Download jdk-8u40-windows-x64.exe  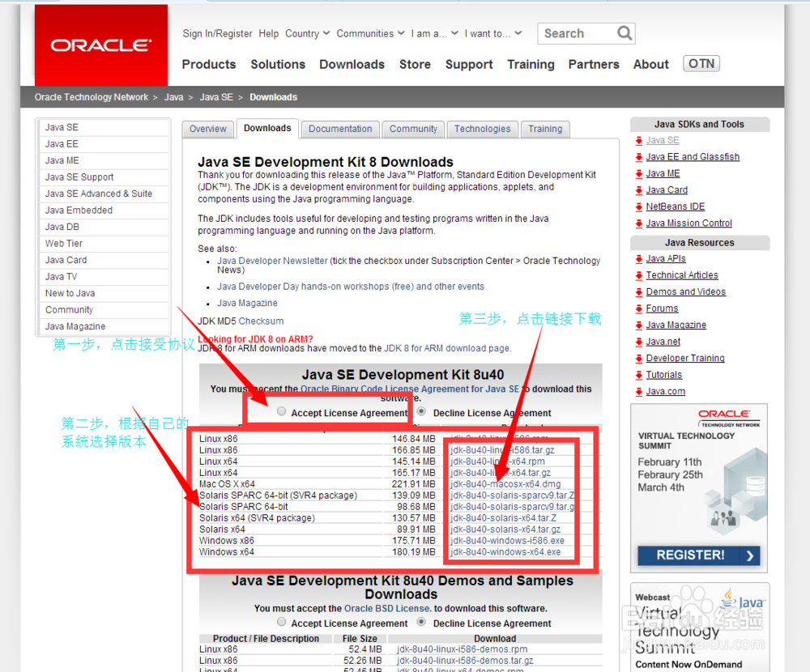click(x=505, y=552)
